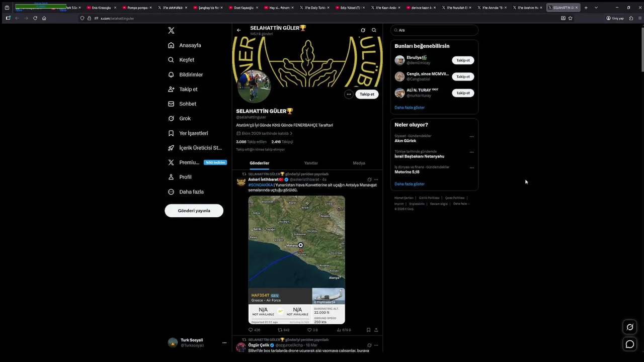The image size is (644, 362).
Task: Switch to Gönderiler tab
Action: [x=260, y=163]
